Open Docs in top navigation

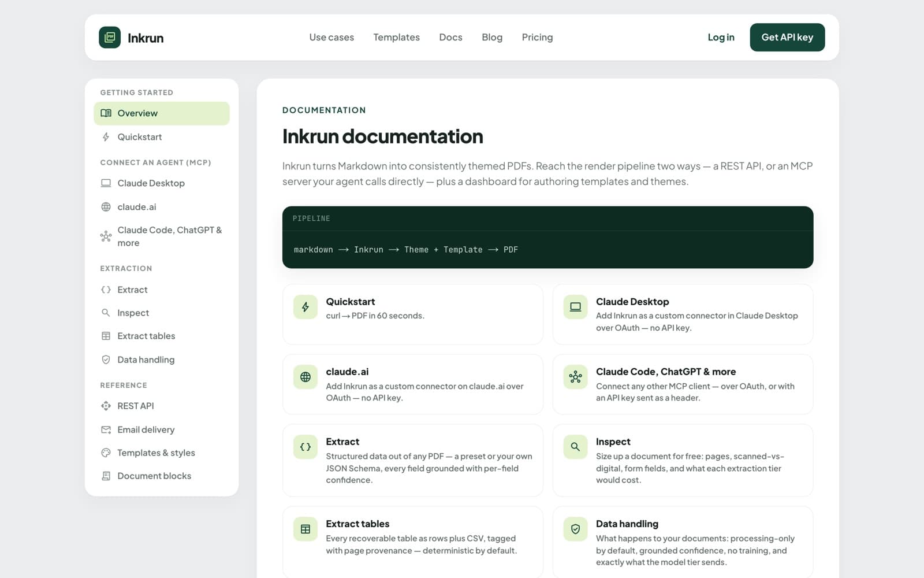(x=450, y=38)
